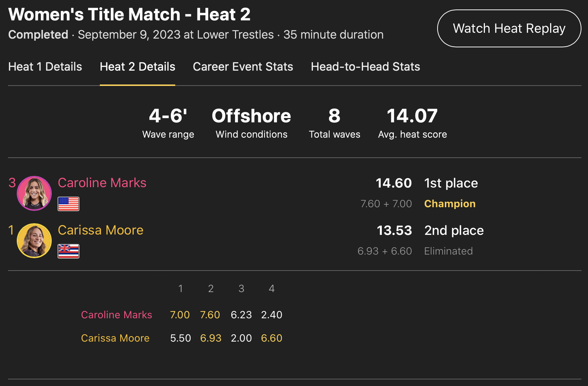Click Carissa Moore's 13.53 heat total

tap(394, 231)
